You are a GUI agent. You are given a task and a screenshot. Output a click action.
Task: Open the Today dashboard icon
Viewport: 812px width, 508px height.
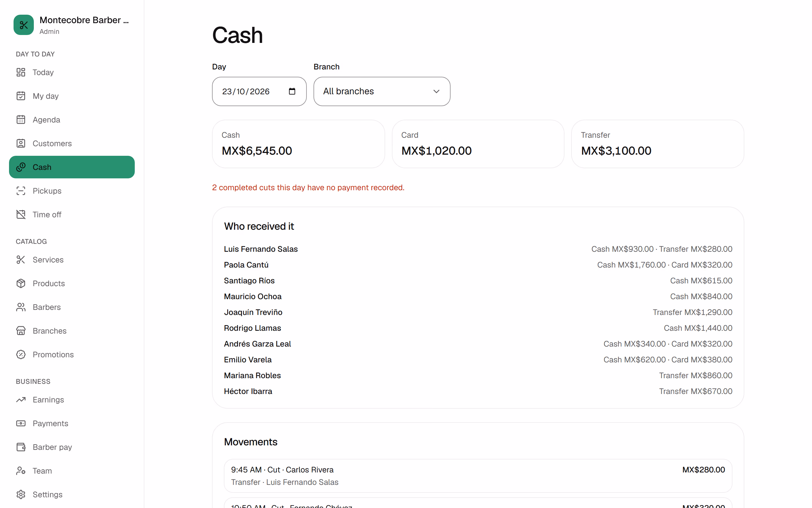[x=21, y=72]
